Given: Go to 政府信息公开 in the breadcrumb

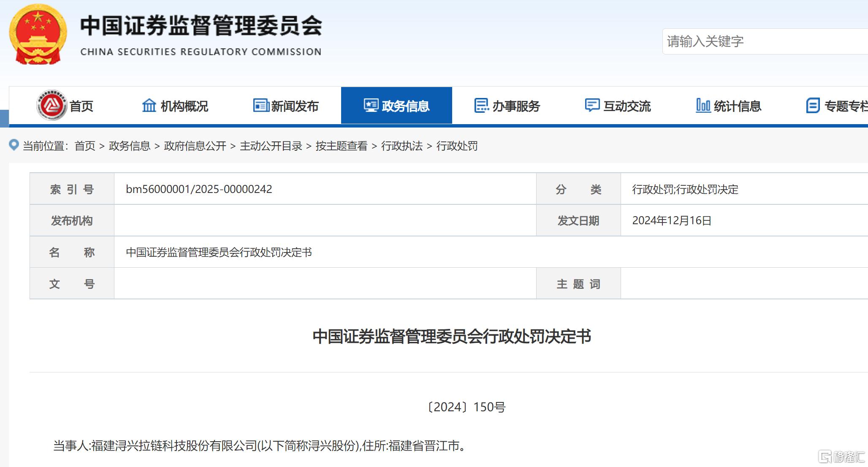Looking at the screenshot, I should click(x=195, y=146).
